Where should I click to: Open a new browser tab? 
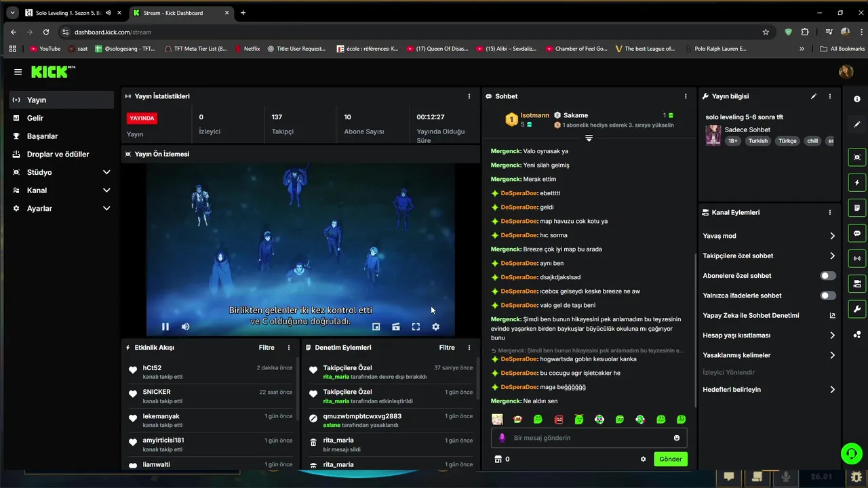tap(243, 12)
